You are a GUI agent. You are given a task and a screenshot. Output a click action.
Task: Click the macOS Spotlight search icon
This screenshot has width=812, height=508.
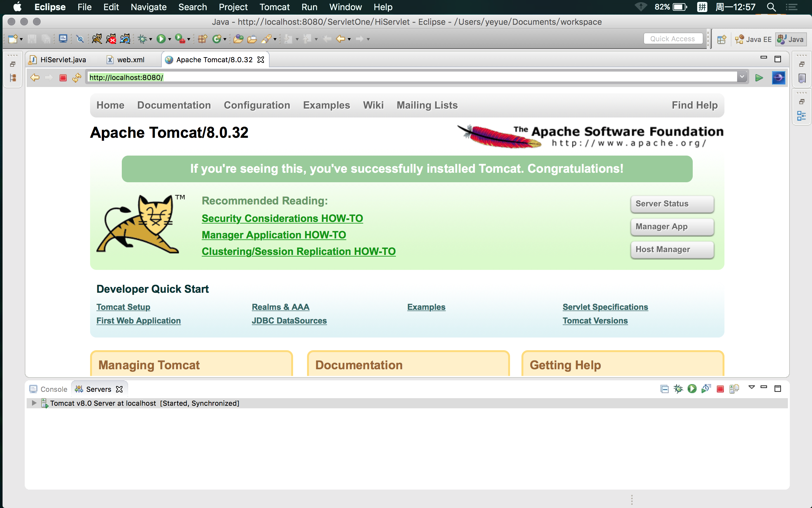tap(771, 7)
